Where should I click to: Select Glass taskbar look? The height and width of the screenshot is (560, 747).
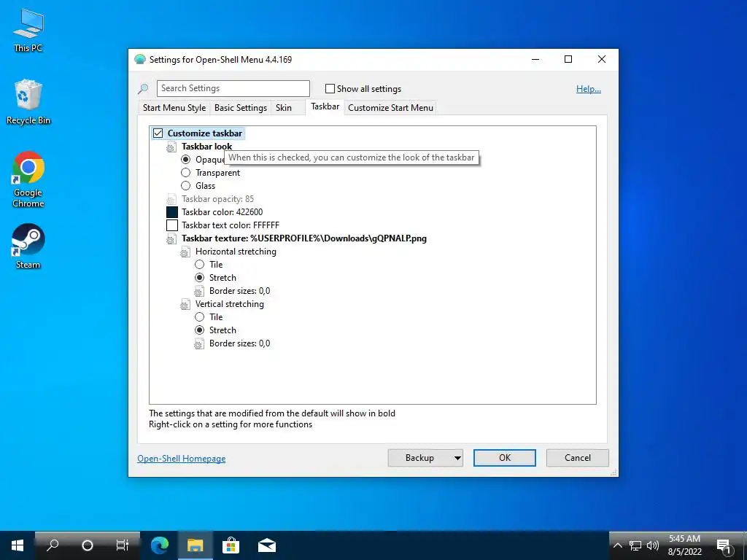(186, 186)
